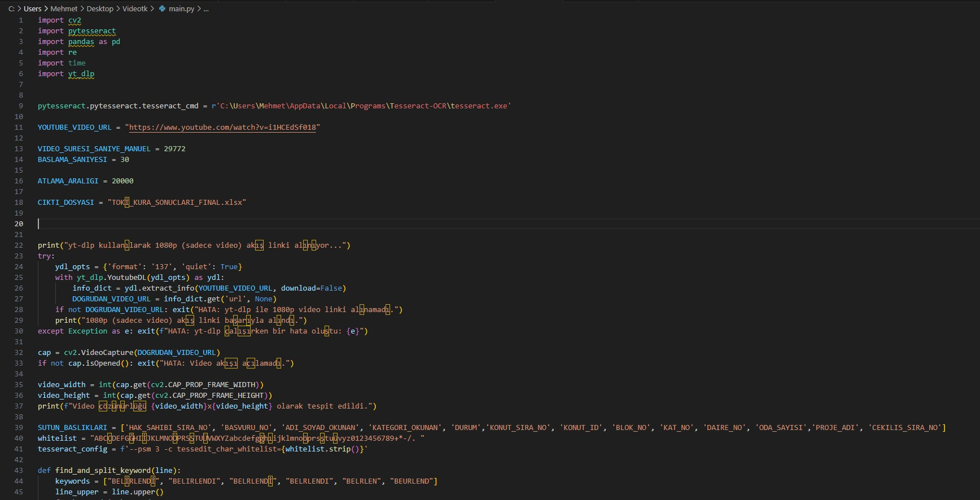Place cursor on ATLAMA_ARALIGI value 20000

123,181
